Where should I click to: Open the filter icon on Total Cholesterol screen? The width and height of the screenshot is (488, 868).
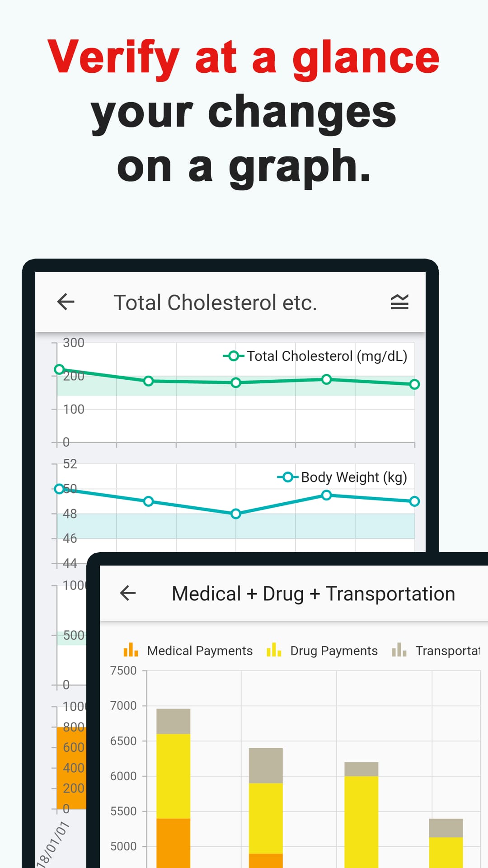(x=399, y=302)
